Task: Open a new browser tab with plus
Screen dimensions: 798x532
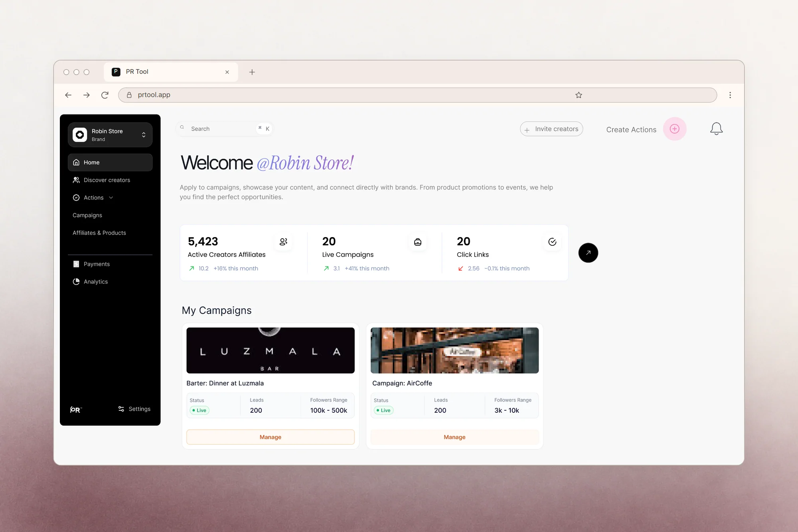Action: click(252, 72)
